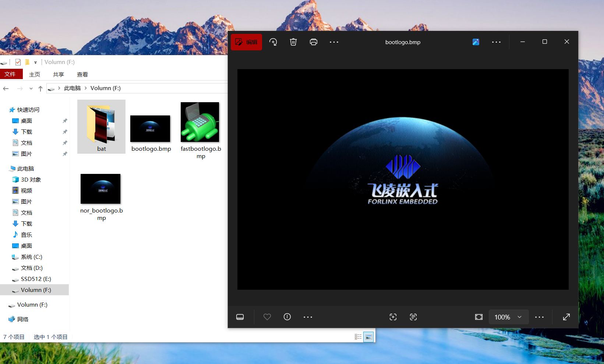
Task: Click the back arrow in File Explorer
Action: [6, 88]
